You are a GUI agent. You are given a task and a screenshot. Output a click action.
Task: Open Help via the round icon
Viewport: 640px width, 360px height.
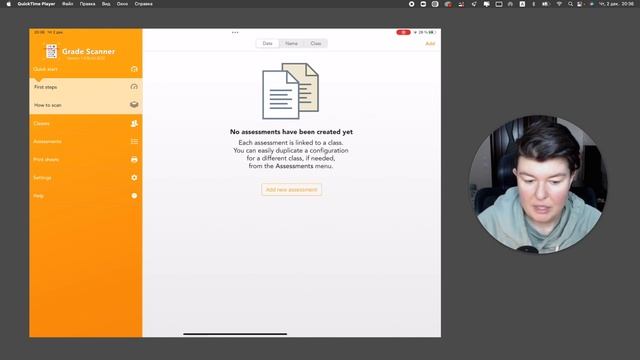pos(134,196)
